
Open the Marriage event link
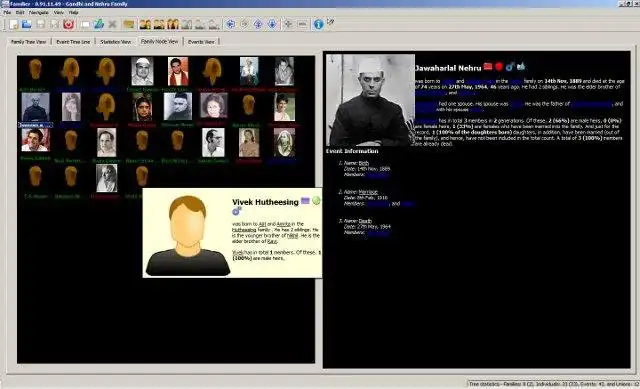click(368, 192)
